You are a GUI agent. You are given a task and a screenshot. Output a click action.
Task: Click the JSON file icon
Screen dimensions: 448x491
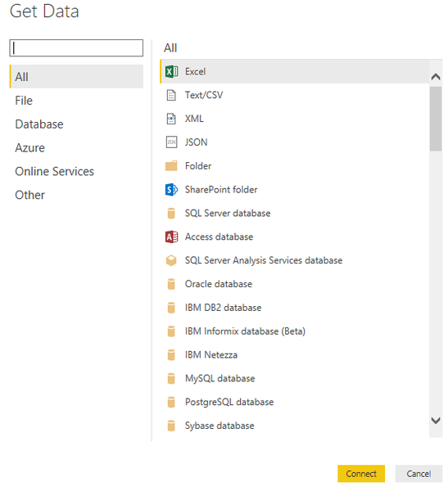pos(171,142)
